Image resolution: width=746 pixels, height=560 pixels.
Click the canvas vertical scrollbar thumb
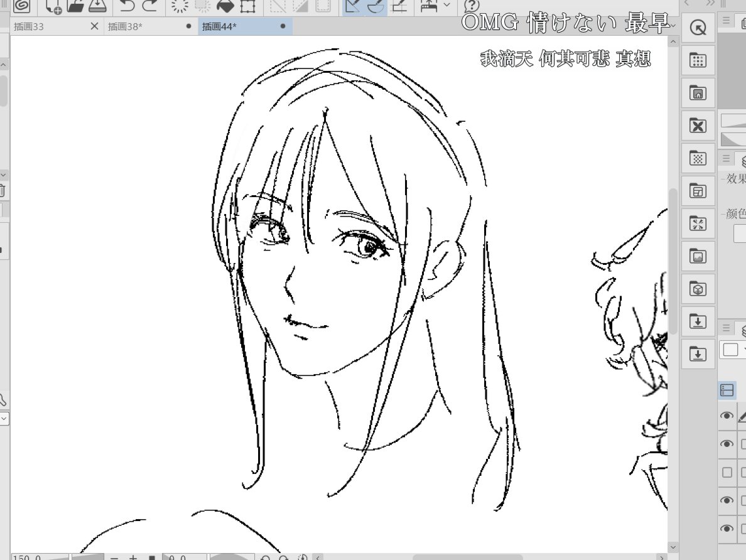click(x=673, y=262)
